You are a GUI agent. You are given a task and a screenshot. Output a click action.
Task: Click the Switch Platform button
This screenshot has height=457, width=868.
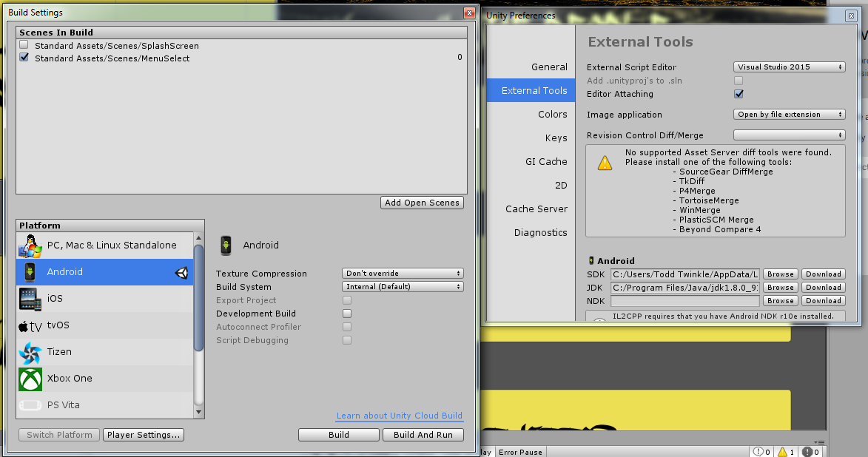click(x=59, y=435)
